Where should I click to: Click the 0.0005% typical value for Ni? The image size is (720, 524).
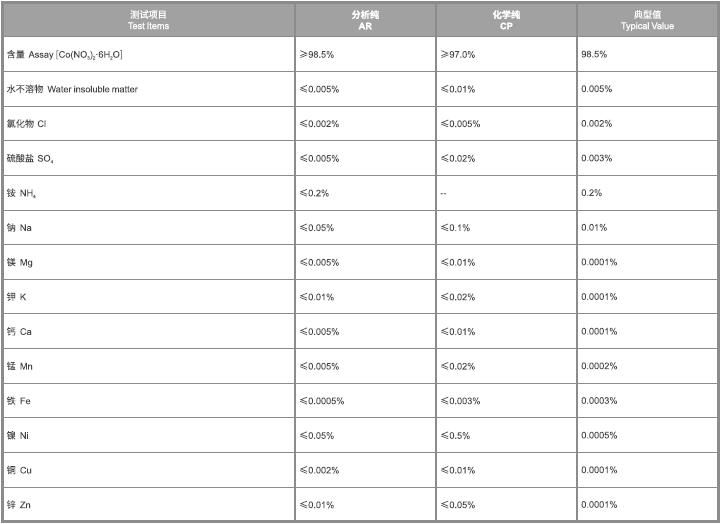(x=599, y=435)
